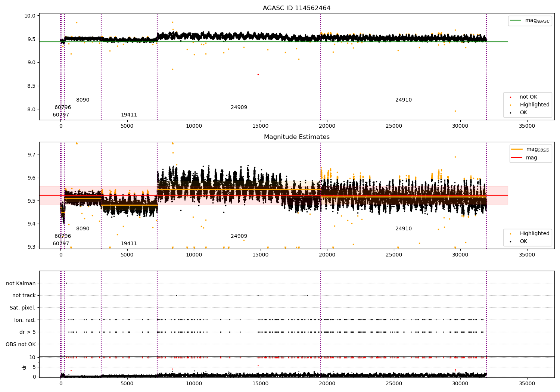
Task: Click tick '5' on the dr axis
Action: click(x=34, y=367)
